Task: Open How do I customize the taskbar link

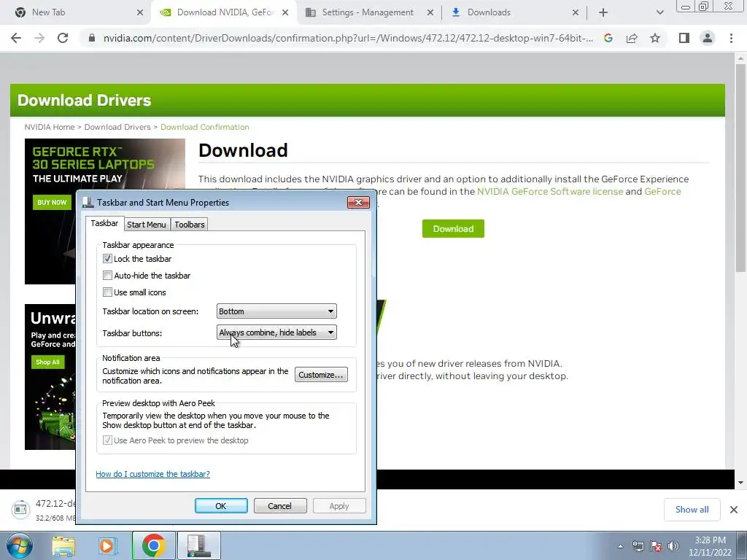Action: click(x=153, y=474)
